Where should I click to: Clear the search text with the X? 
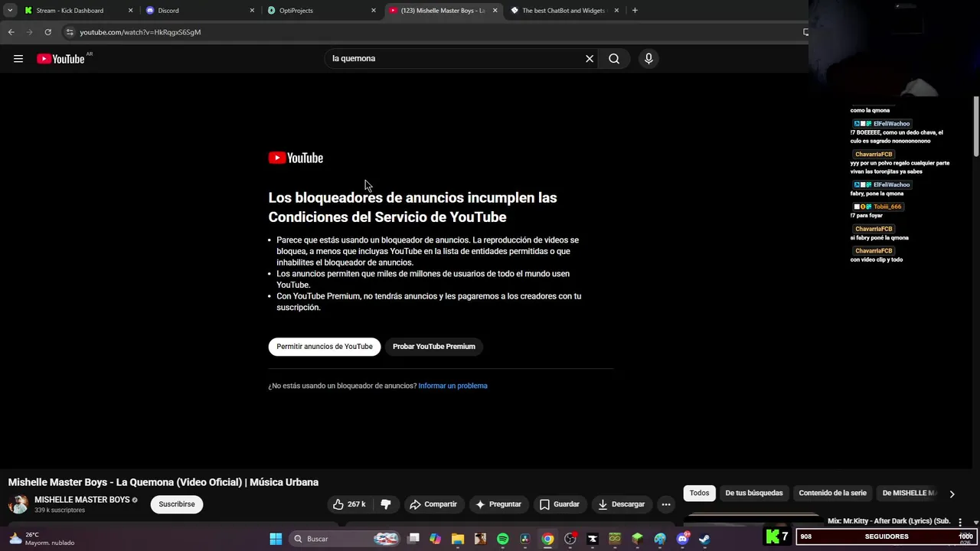click(590, 59)
